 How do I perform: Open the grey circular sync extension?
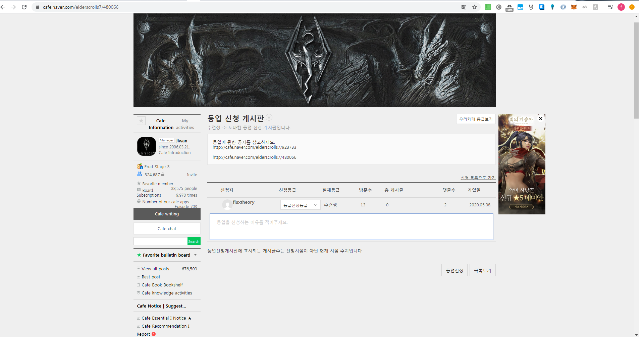[499, 7]
